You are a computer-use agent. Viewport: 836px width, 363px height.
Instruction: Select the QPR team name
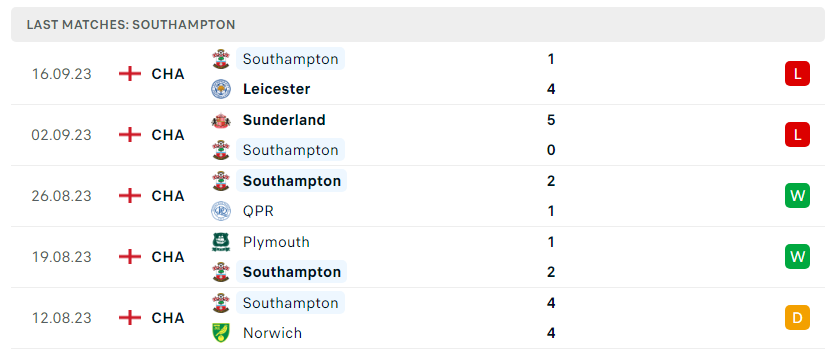258,211
